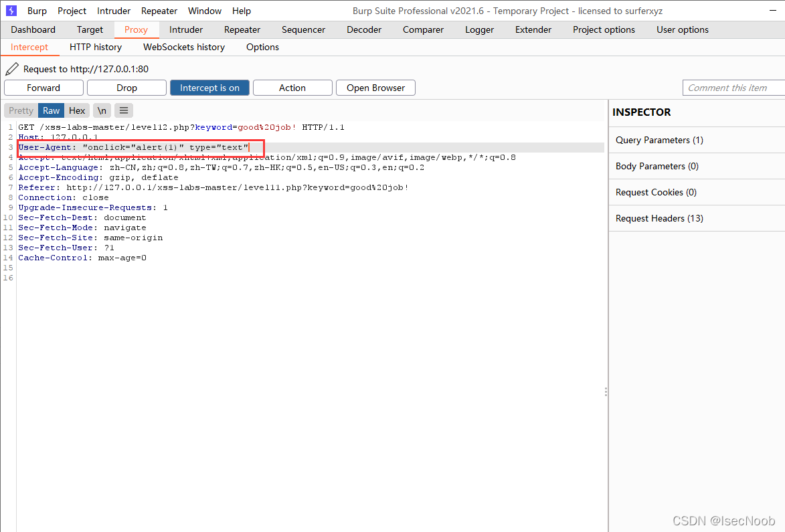This screenshot has width=785, height=532.
Task: Click the INSPECTOR panel header
Action: (641, 112)
